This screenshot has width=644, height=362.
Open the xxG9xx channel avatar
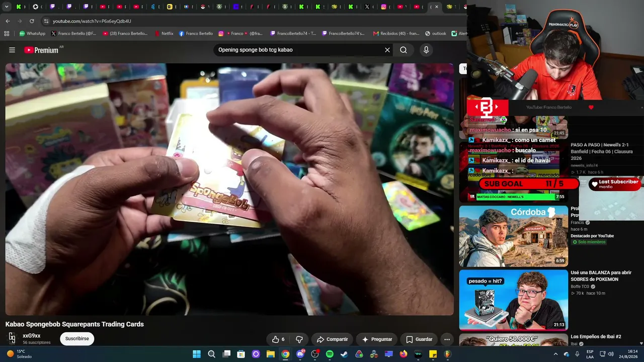pos(12,338)
